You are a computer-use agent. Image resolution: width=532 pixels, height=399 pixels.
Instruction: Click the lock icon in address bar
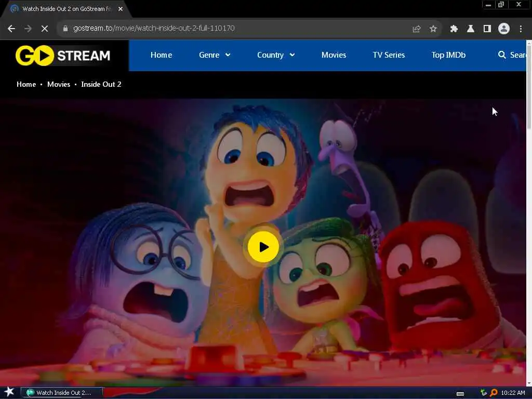pyautogui.click(x=65, y=29)
